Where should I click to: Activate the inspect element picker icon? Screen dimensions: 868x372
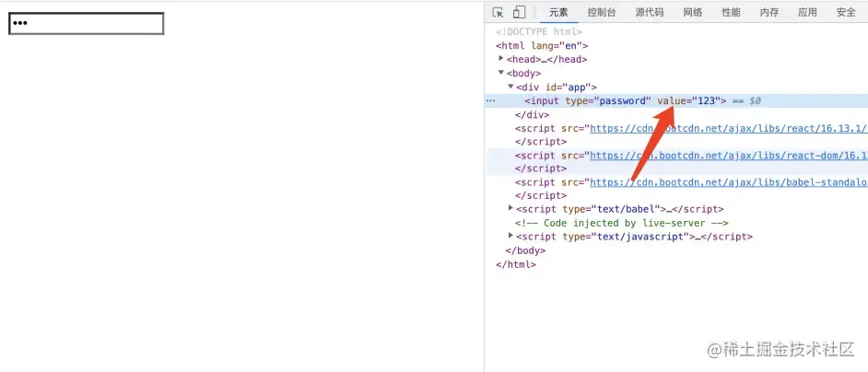[498, 12]
